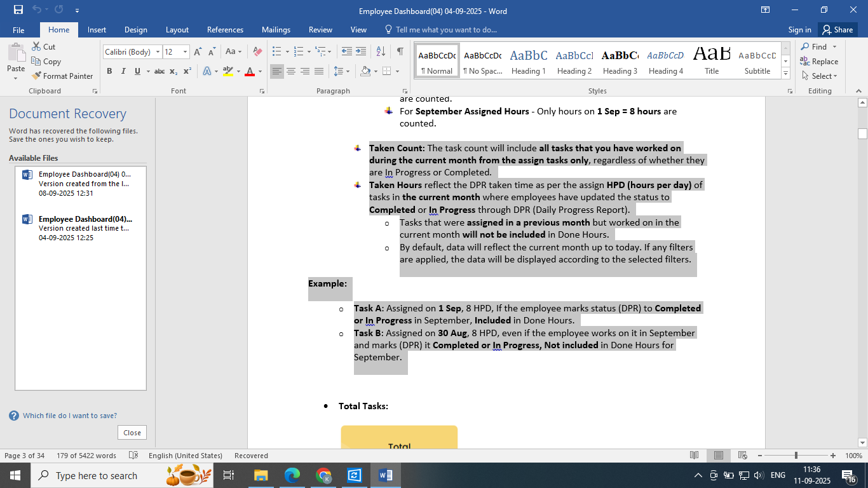The image size is (868, 488).
Task: Click the Save icon in title bar
Action: click(18, 10)
